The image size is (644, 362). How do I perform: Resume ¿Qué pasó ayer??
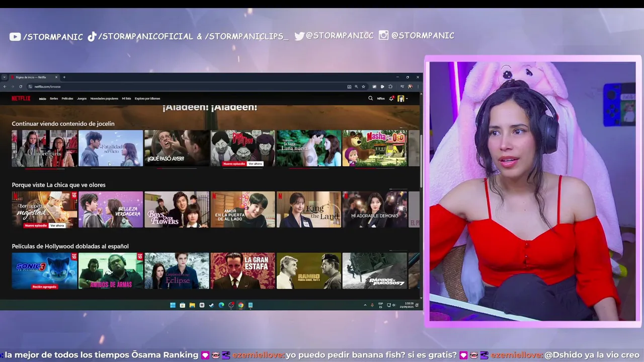click(x=177, y=148)
